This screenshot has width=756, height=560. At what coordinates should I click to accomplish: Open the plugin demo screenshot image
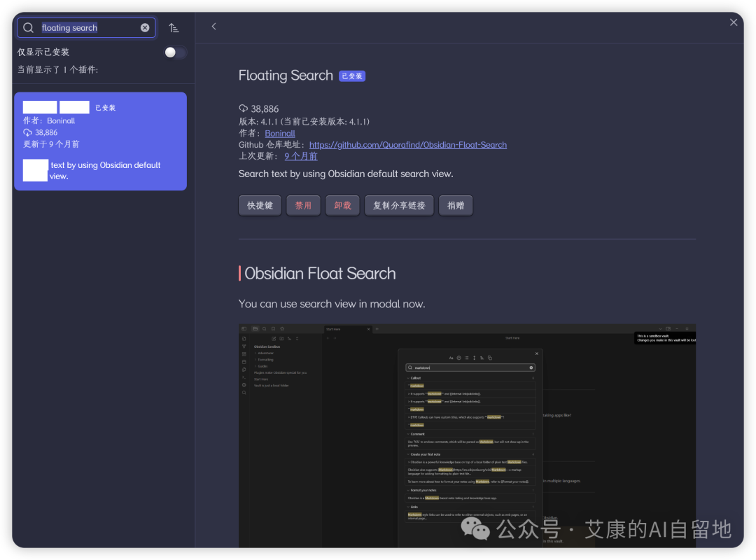[467, 435]
